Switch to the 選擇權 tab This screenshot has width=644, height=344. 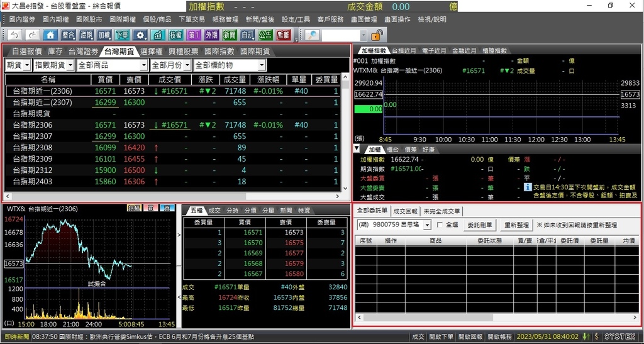click(151, 52)
